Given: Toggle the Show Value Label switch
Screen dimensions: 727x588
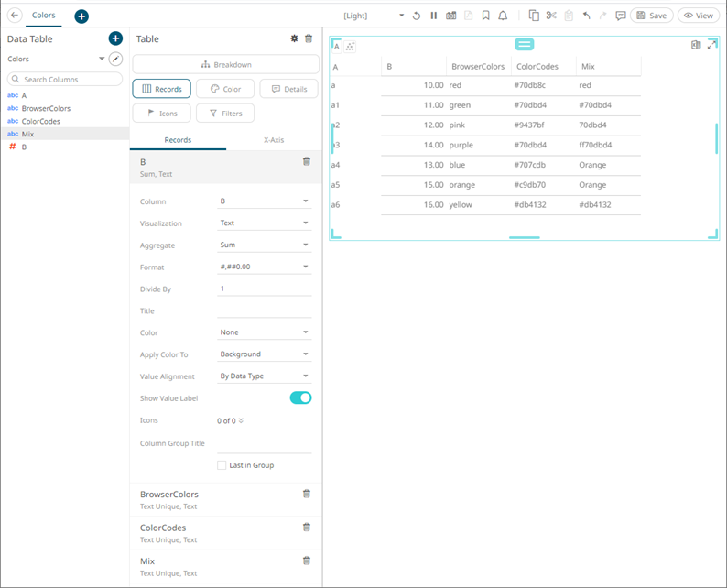Looking at the screenshot, I should coord(300,397).
